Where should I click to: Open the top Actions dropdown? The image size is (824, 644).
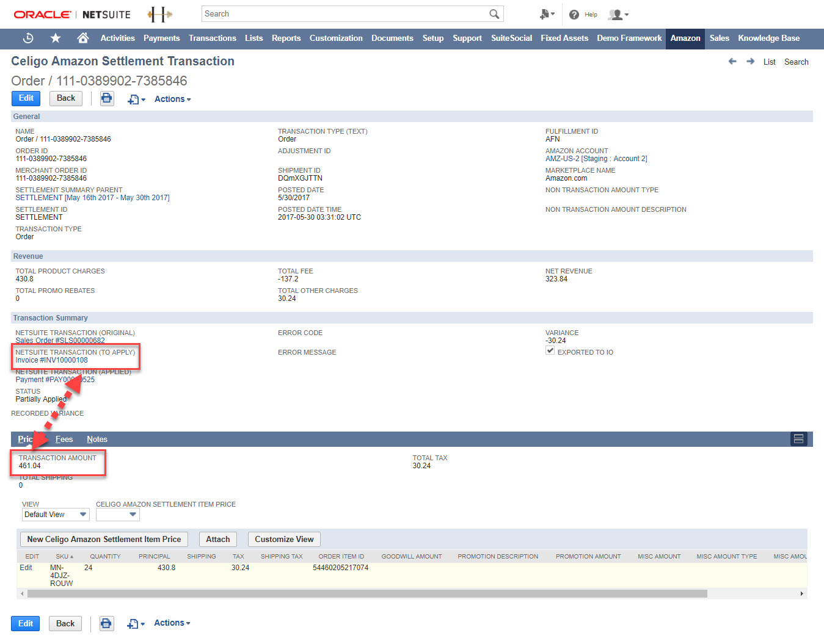[x=173, y=99]
